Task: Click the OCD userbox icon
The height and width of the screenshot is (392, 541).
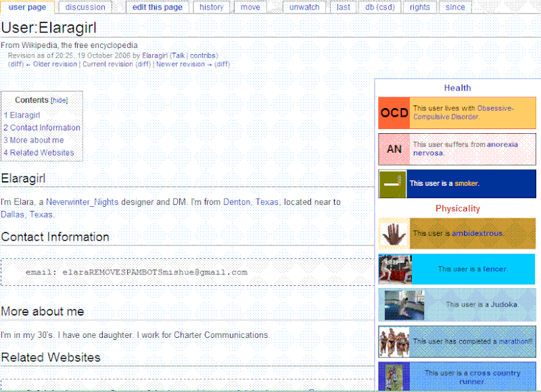Action: click(x=394, y=113)
